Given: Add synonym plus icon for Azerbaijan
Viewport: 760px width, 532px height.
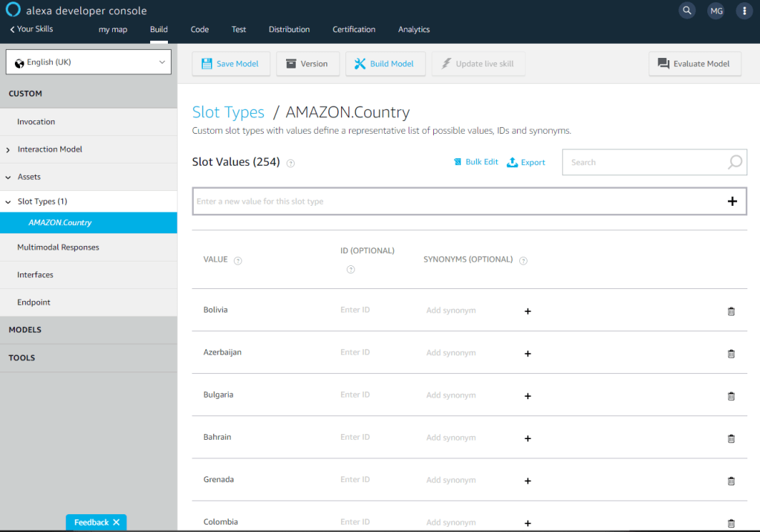Looking at the screenshot, I should click(527, 354).
